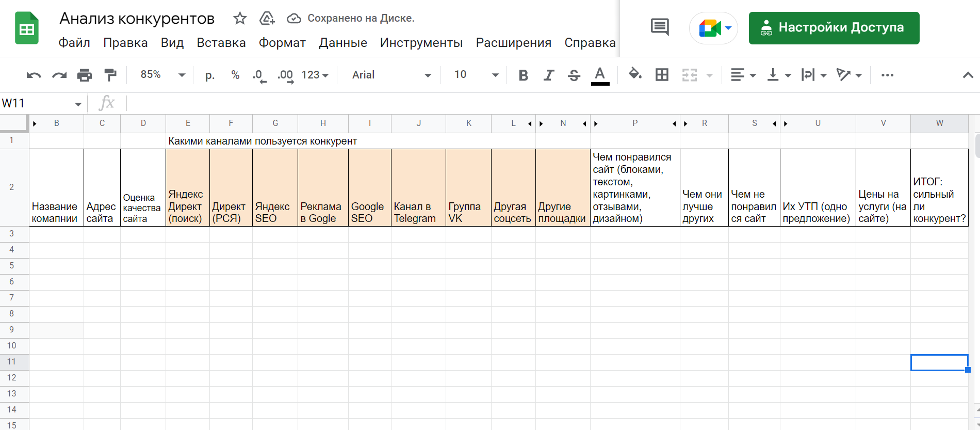
Task: Decrease decimal places
Action: pyautogui.click(x=259, y=75)
